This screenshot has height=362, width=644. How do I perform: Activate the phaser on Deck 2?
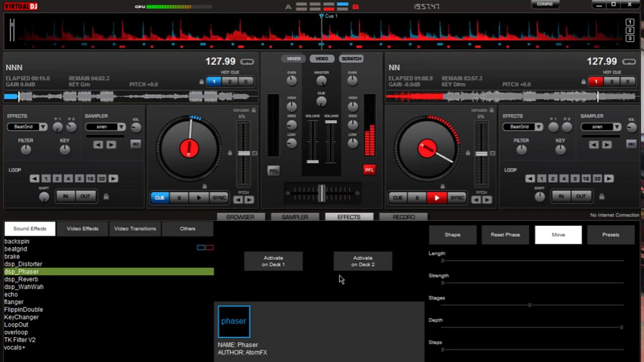(x=363, y=261)
